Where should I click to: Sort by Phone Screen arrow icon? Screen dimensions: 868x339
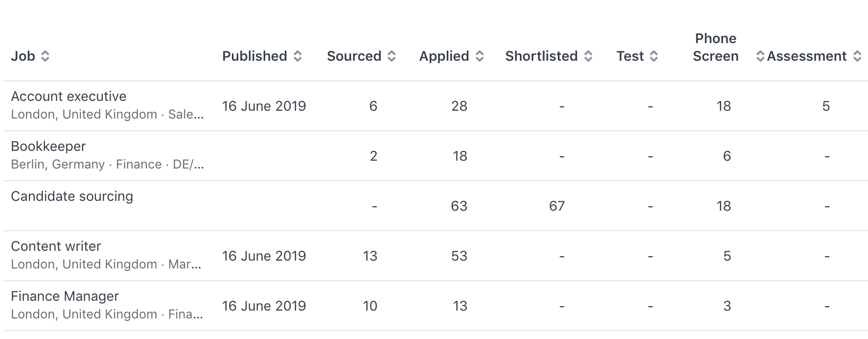[760, 56]
